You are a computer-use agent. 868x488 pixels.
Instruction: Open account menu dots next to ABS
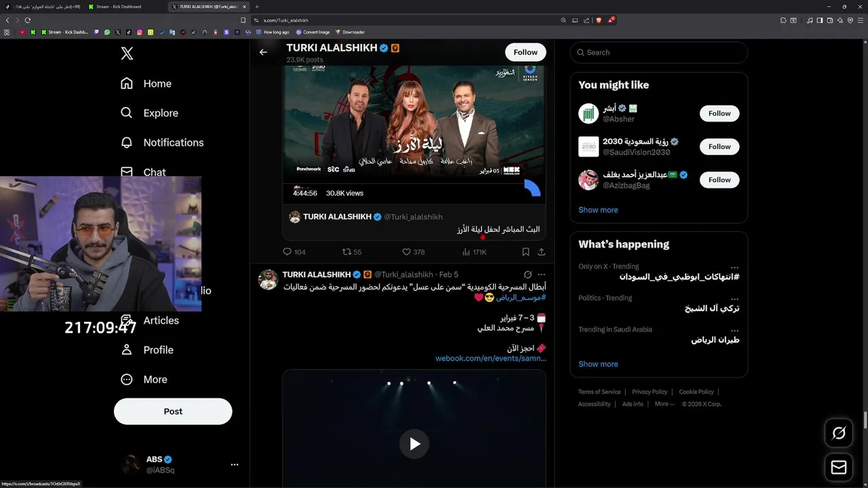[x=235, y=465]
